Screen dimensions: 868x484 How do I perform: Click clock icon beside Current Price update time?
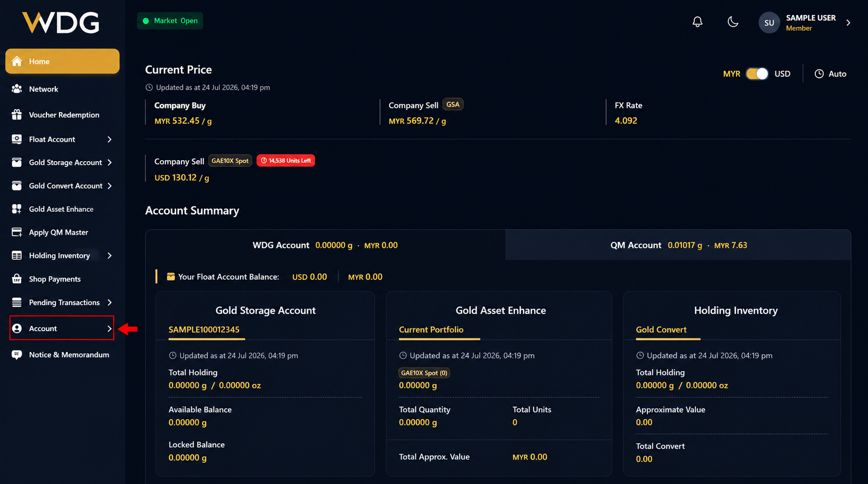click(x=149, y=87)
